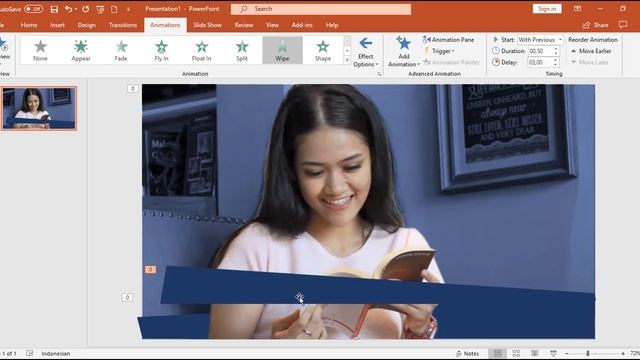Toggle the AutoSave switch
Screen dimensions: 640x360
(33, 9)
